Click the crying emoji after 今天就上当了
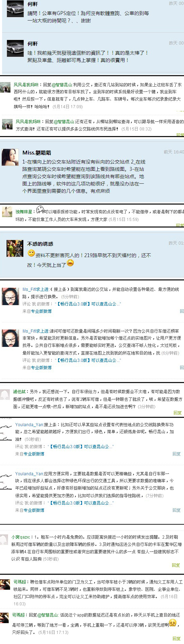184x644 pixels. coord(70,263)
